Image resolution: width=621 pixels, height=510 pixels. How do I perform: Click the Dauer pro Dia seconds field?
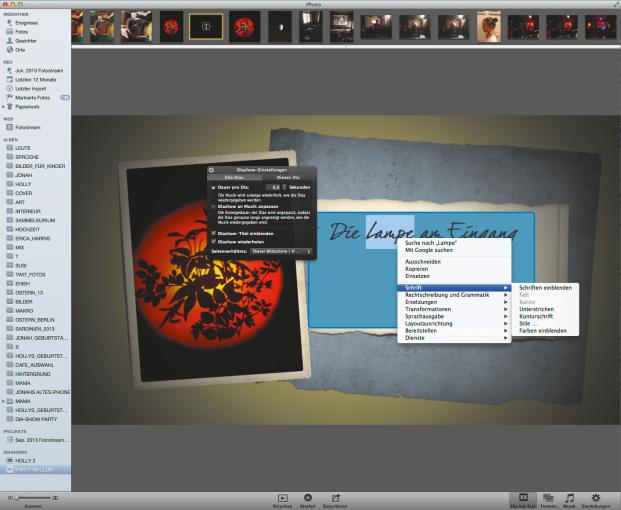coord(273,187)
